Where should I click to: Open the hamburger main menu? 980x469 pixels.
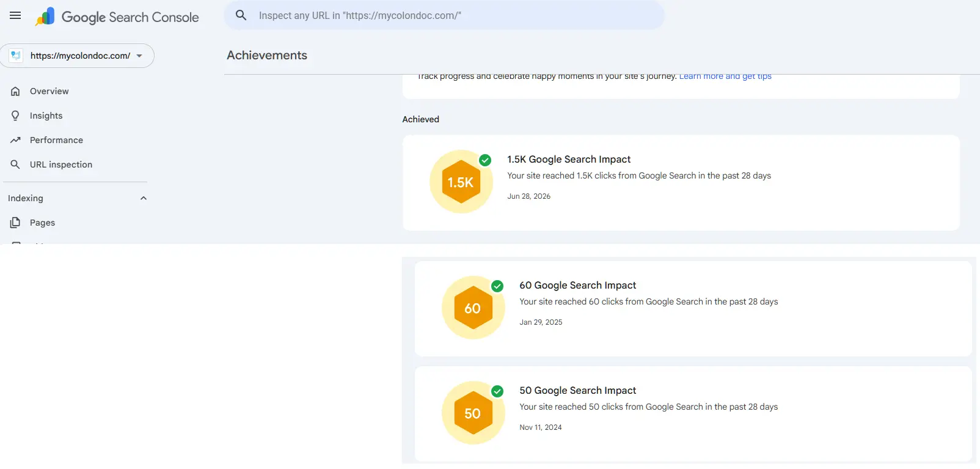point(15,16)
